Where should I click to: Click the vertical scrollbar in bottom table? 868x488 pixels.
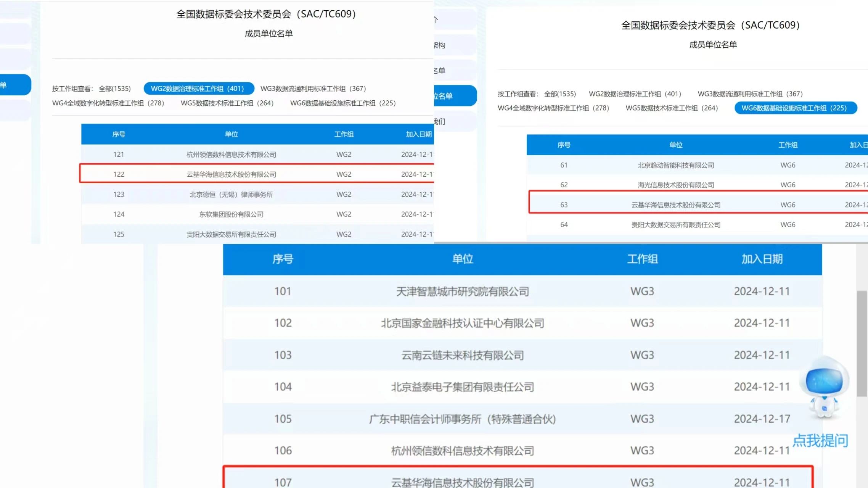pyautogui.click(x=862, y=343)
